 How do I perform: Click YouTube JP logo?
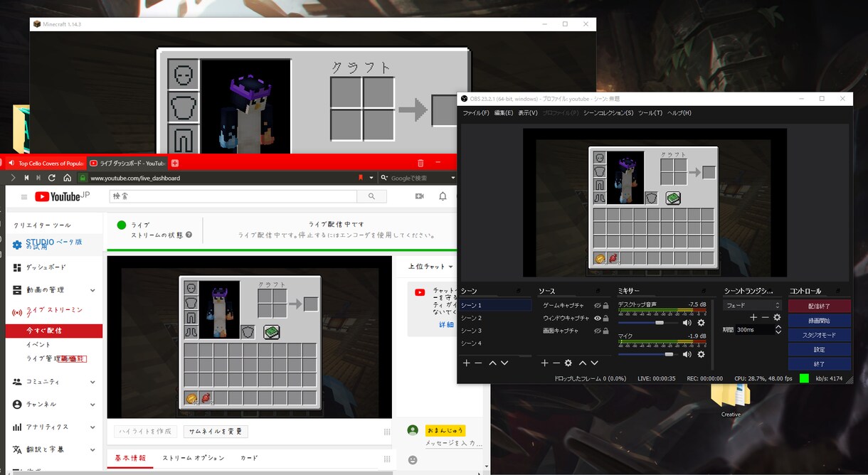(63, 196)
